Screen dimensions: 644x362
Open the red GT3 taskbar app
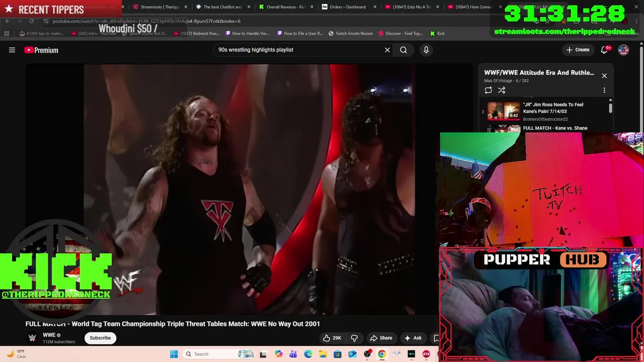tap(426, 354)
